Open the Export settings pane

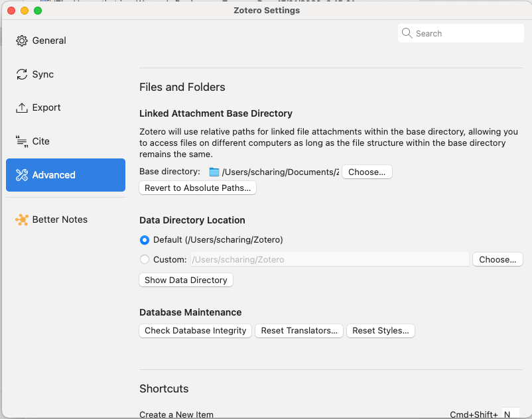tap(66, 108)
